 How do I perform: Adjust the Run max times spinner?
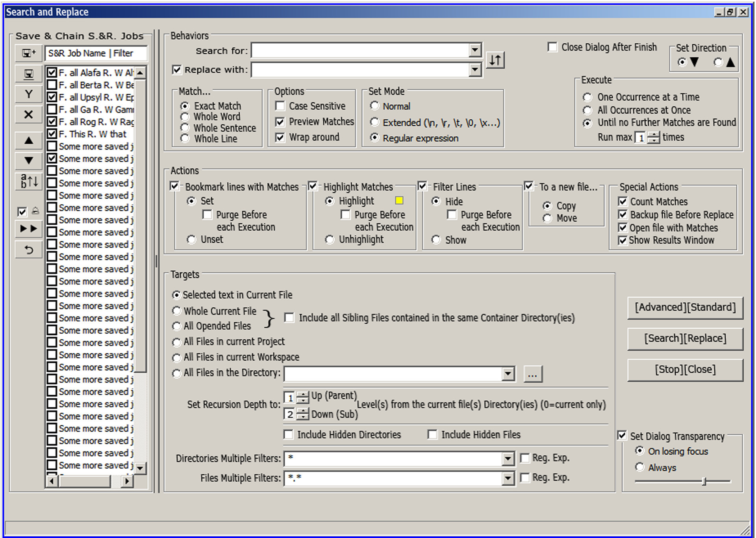pyautogui.click(x=654, y=138)
